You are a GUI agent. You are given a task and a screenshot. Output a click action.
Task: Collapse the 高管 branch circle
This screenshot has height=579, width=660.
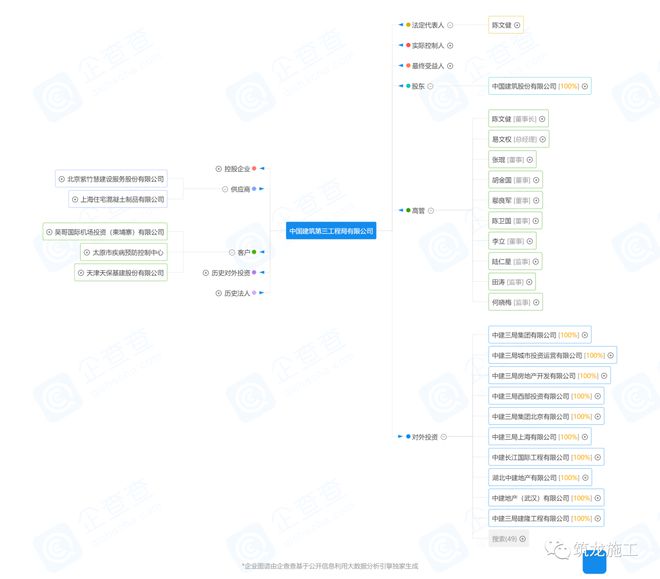pyautogui.click(x=431, y=210)
